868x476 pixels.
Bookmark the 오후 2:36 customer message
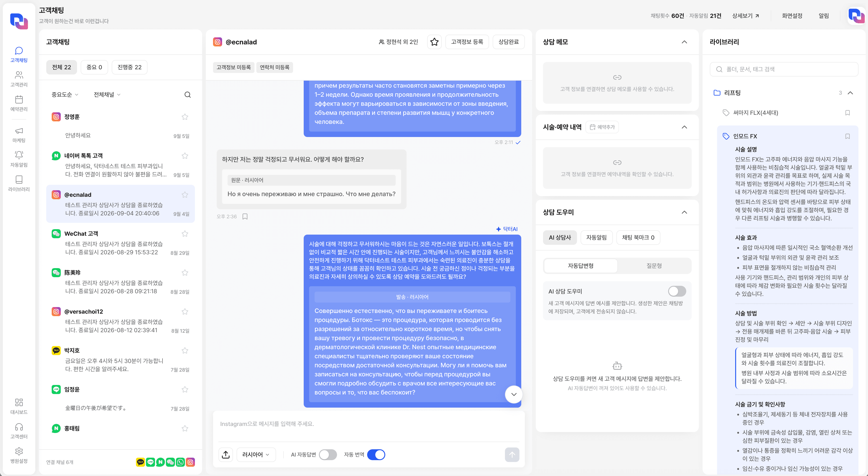245,216
